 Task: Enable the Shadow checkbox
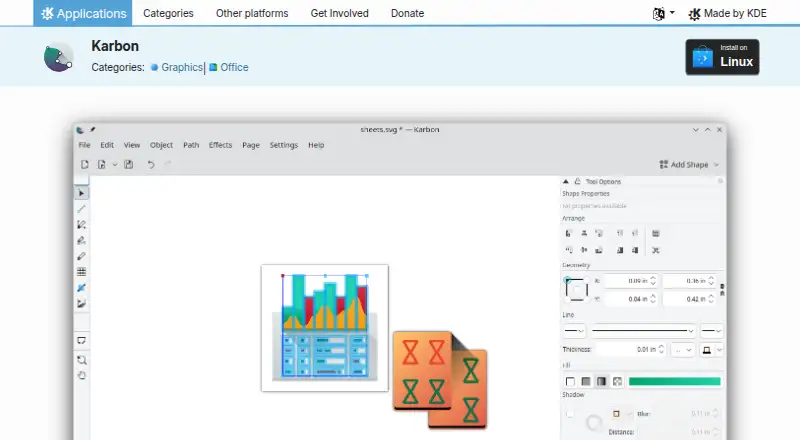[x=569, y=413]
